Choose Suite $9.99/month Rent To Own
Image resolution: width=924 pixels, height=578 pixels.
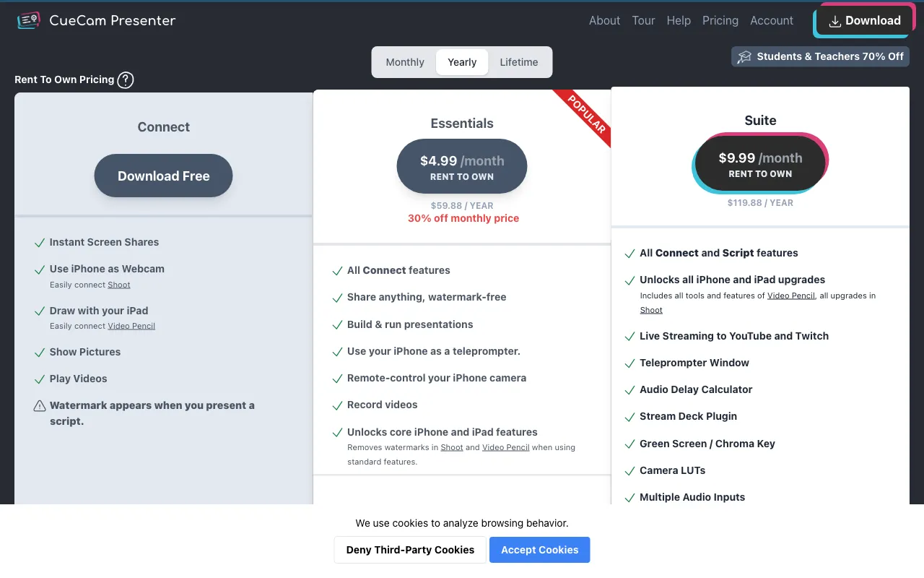pos(760,163)
